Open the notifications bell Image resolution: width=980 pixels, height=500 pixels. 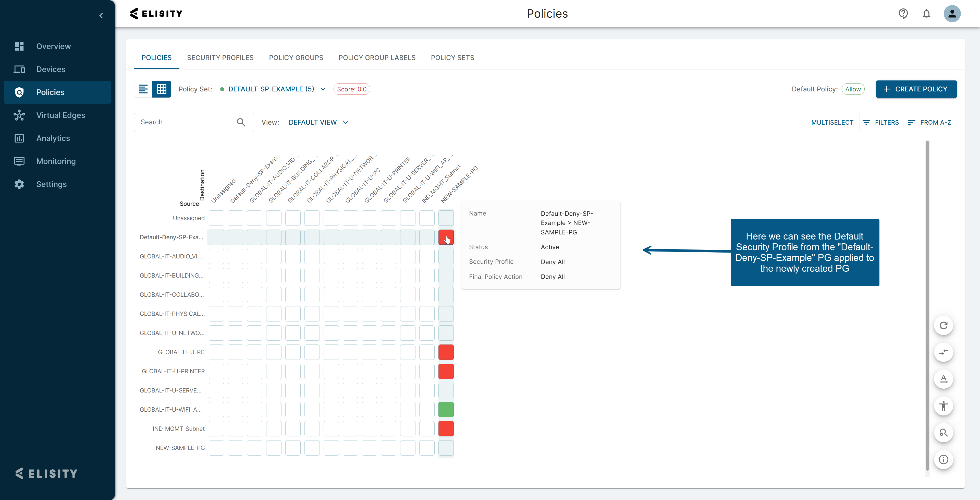click(926, 14)
